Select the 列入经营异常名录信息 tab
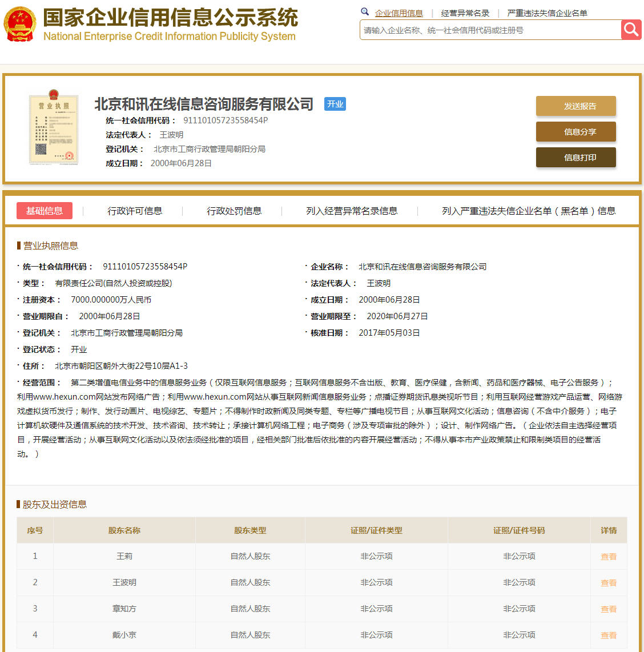 [350, 210]
